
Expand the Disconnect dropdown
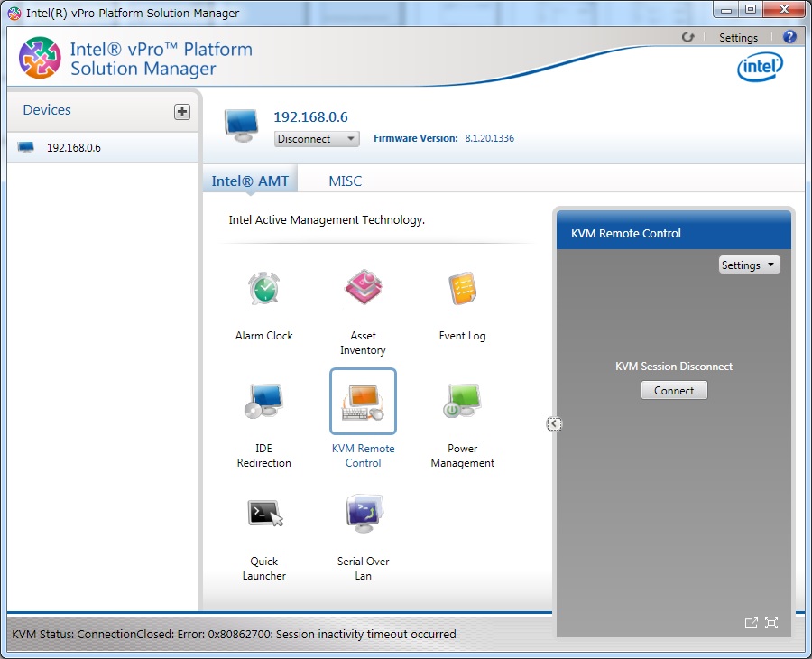(317, 139)
